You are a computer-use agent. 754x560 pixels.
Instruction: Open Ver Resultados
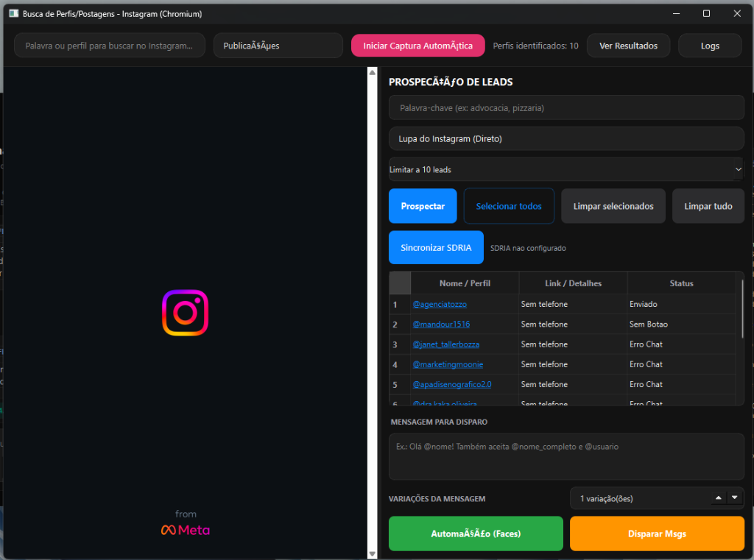628,46
